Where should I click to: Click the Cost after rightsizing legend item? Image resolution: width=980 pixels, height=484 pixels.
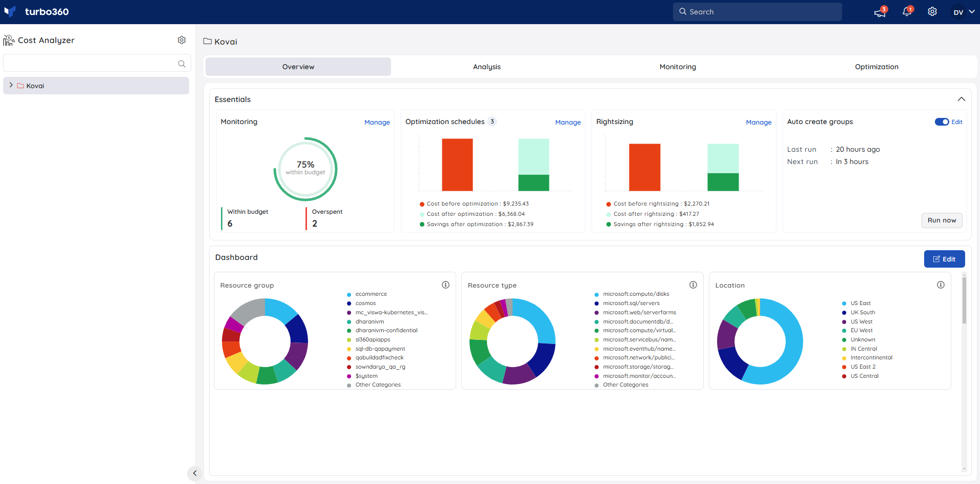(x=652, y=214)
